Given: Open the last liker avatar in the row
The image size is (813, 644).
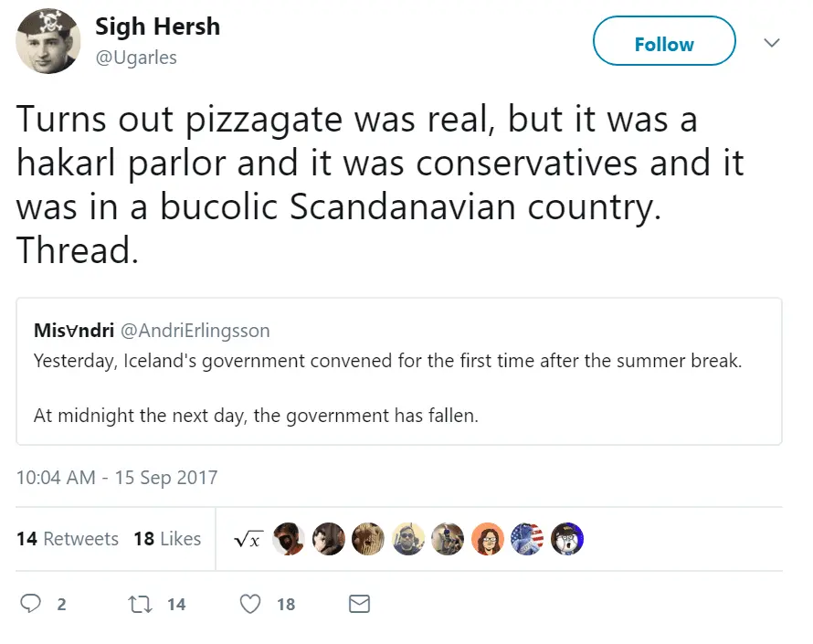Looking at the screenshot, I should coord(566,539).
